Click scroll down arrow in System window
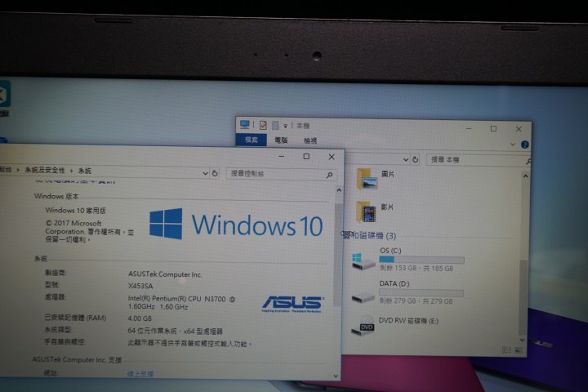Screen dimensions: 588x392 coord(336,376)
